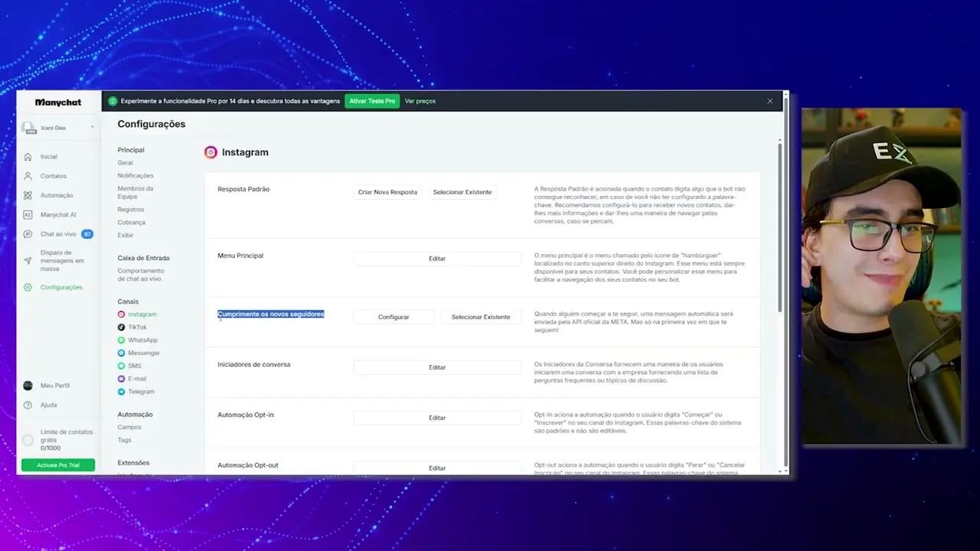
Task: Click the WhatsApp channel icon
Action: click(121, 340)
